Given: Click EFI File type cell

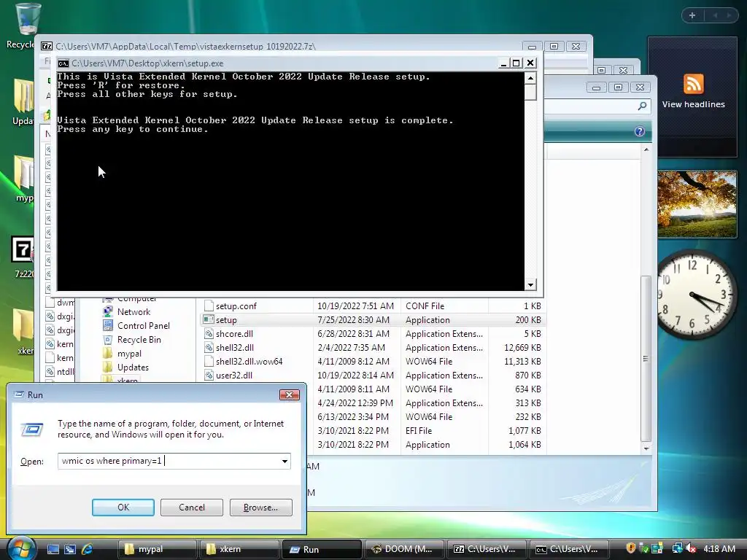Looking at the screenshot, I should 419,430.
